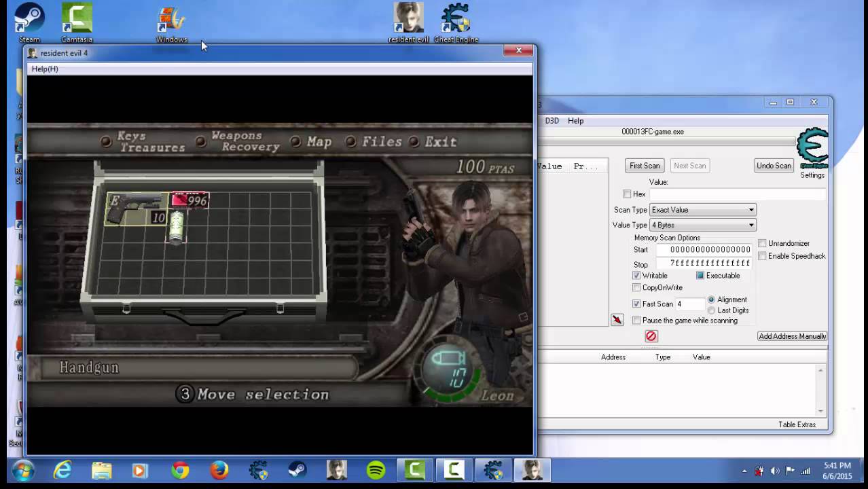Screen dimensions: 868x489
Task: Open the Files tab in game menu
Action: [x=374, y=141]
